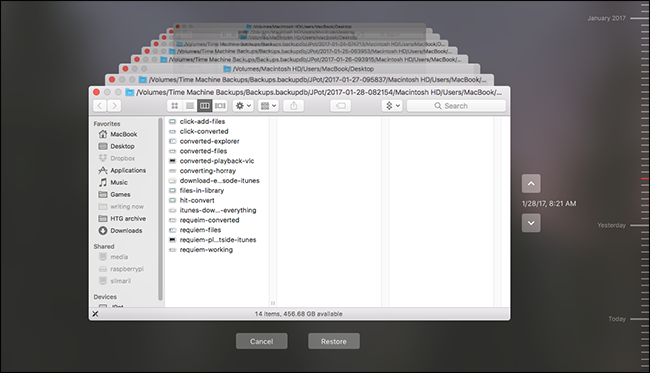Image resolution: width=650 pixels, height=373 pixels.
Task: Select file hit-convert
Action: (x=197, y=201)
